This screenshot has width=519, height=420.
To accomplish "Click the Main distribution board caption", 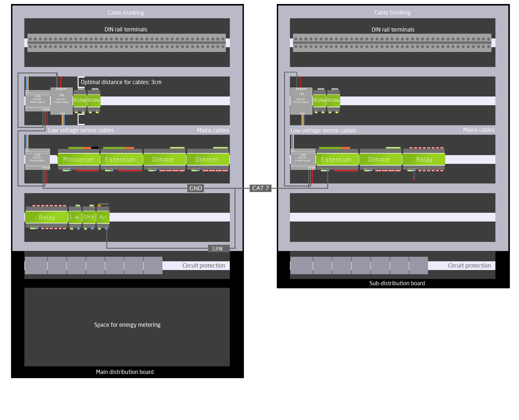I will click(x=125, y=372).
